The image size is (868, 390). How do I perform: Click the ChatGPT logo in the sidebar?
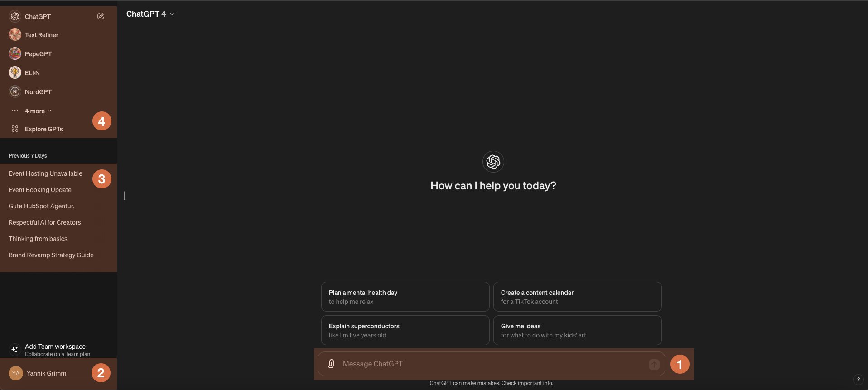tap(15, 16)
